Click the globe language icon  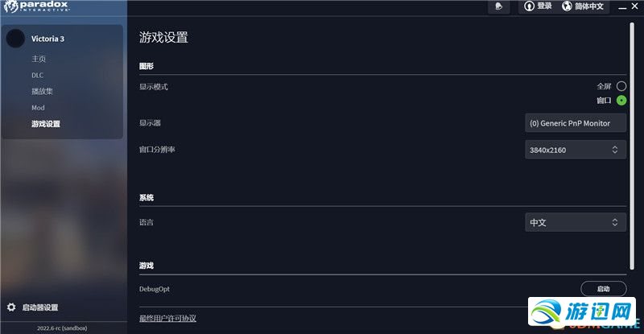pos(567,6)
